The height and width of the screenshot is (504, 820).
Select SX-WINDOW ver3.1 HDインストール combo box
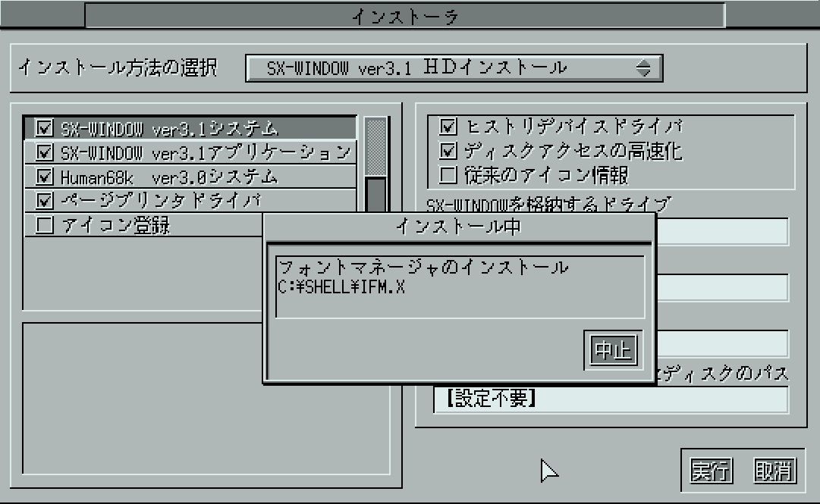click(x=454, y=68)
